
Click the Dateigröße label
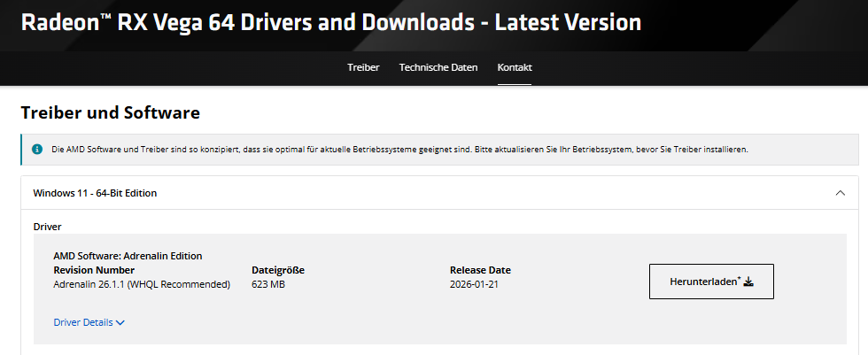tap(278, 270)
